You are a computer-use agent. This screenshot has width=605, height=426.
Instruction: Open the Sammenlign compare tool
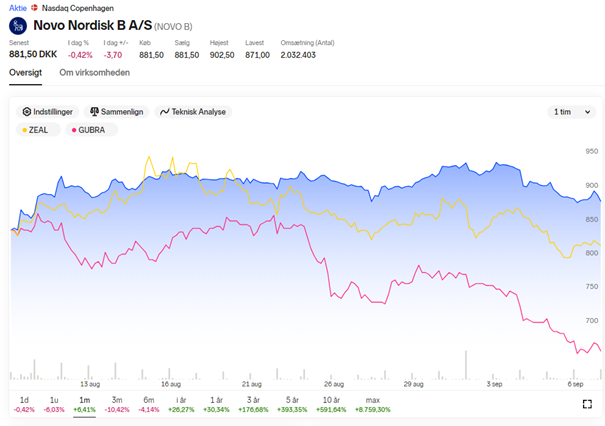pyautogui.click(x=117, y=112)
